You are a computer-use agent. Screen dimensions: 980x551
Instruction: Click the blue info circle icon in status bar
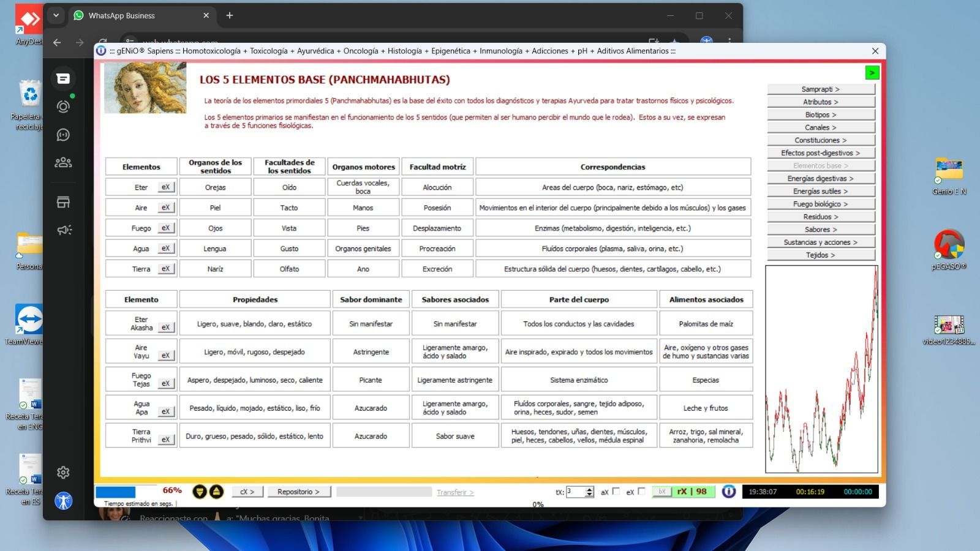728,491
